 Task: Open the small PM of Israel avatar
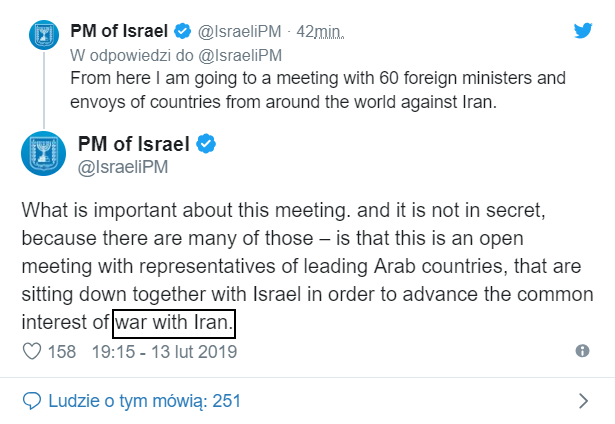tap(44, 35)
